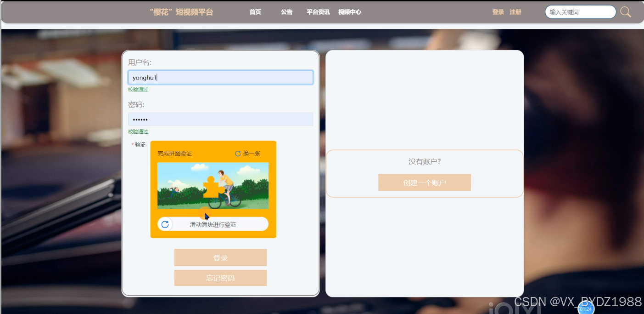This screenshot has width=644, height=314.
Task: Click the circular slider handle icon
Action: (x=165, y=224)
